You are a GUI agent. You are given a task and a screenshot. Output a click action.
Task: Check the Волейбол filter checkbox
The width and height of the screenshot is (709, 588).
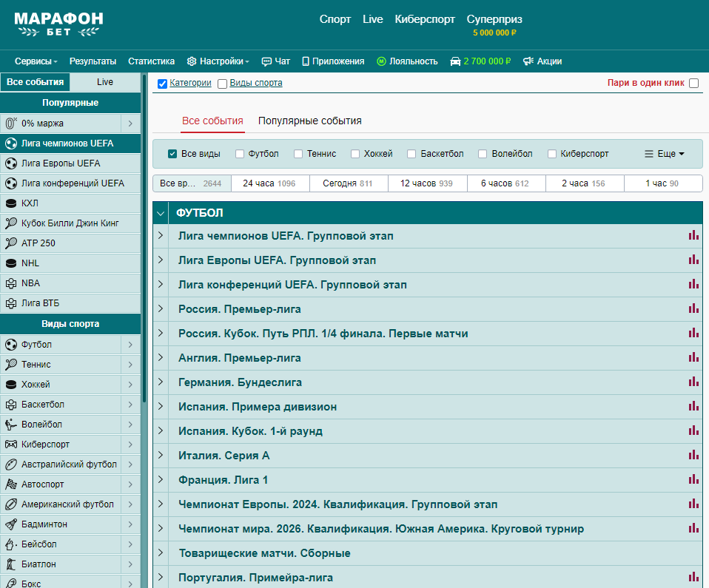483,154
